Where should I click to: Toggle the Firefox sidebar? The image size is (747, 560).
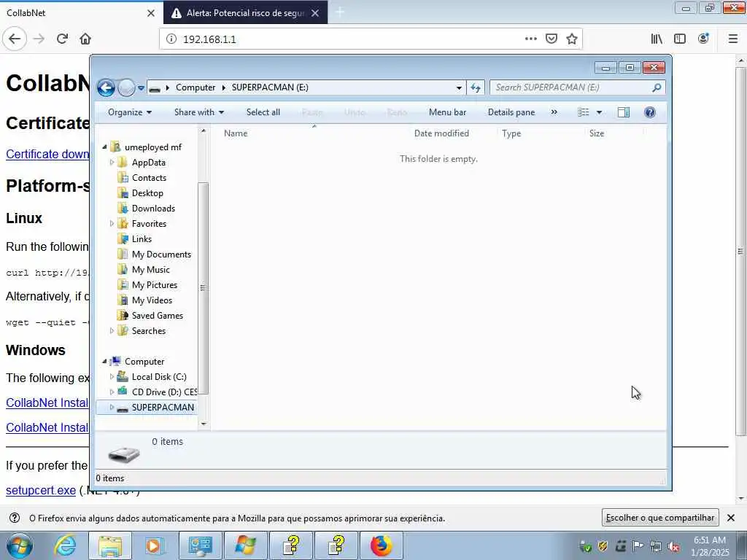[680, 39]
